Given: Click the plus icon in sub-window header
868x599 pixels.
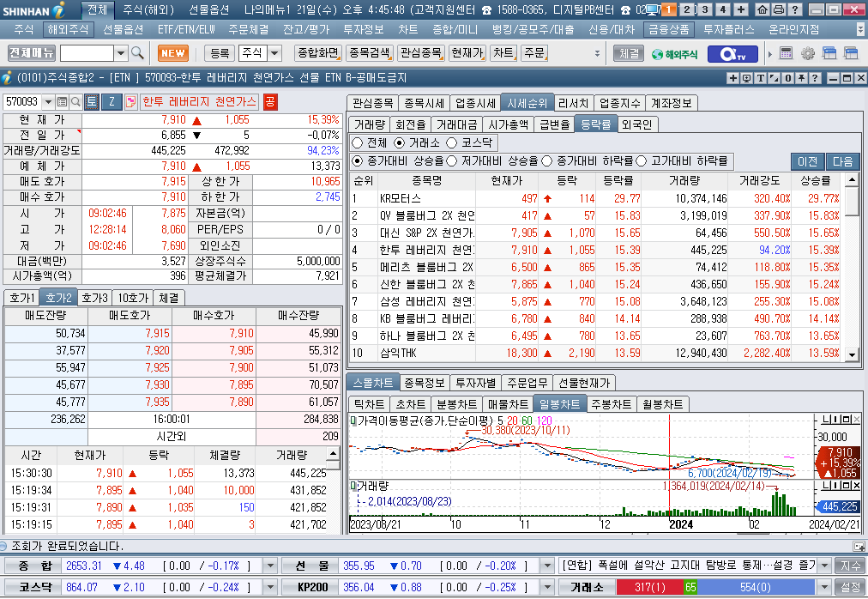Looking at the screenshot, I should pos(733,78).
